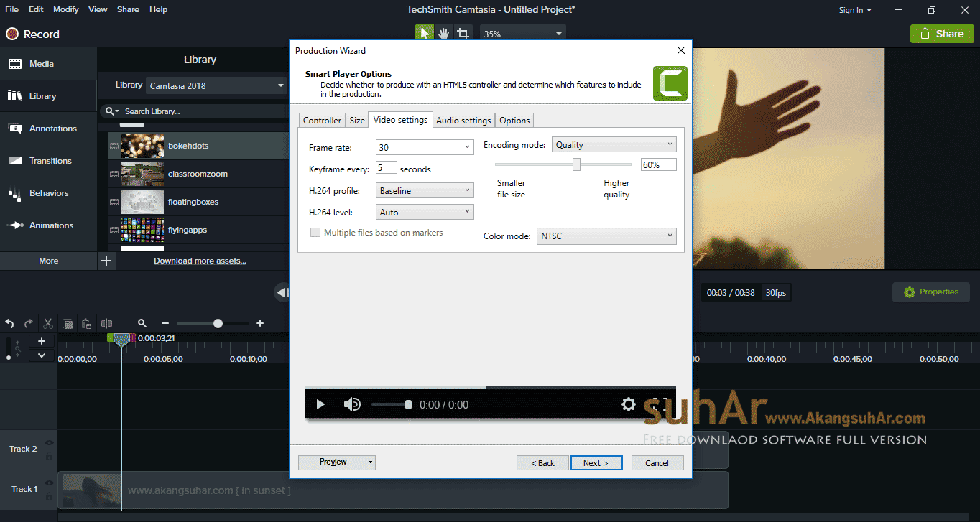Switch to the Size tab

pos(357,121)
